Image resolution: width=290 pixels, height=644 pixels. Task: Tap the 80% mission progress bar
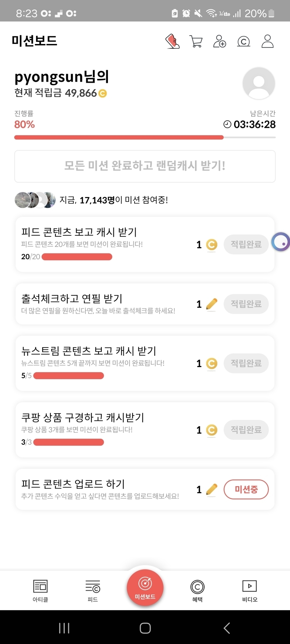pyautogui.click(x=145, y=138)
